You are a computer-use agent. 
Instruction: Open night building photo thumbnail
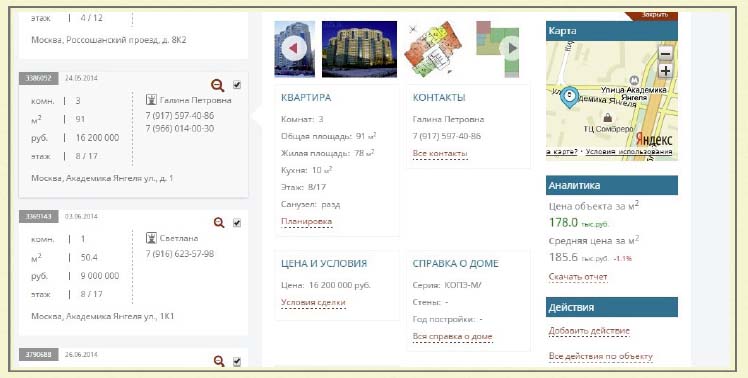[359, 49]
